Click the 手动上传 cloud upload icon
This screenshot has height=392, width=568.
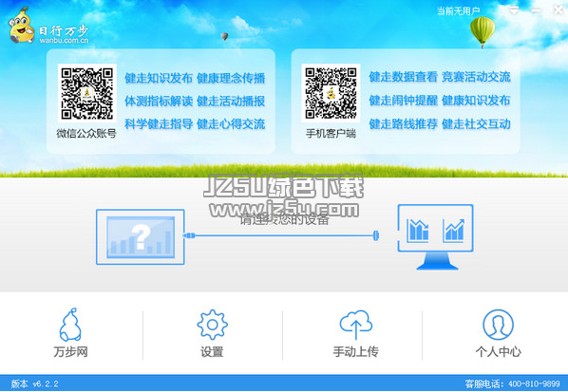click(x=356, y=325)
